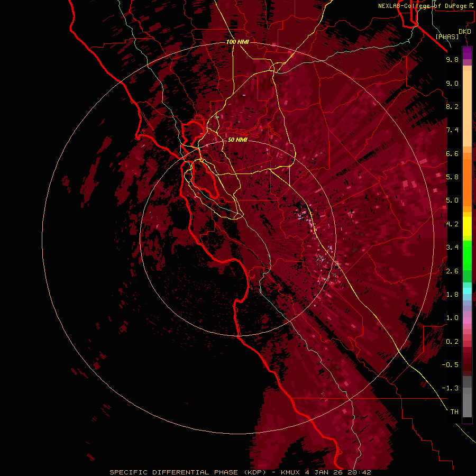The width and height of the screenshot is (476, 476).
Task: Click the bright green segment of the color bar
Action: 467,255
